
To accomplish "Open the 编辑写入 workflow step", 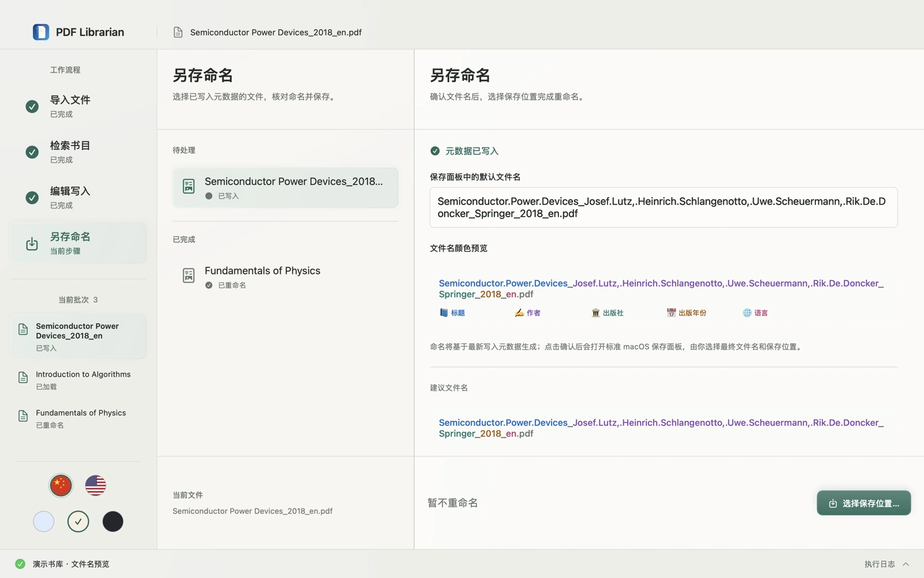I will click(x=78, y=198).
